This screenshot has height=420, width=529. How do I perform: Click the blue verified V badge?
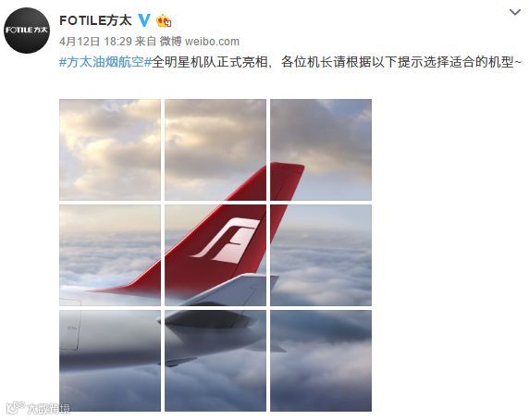tap(144, 20)
